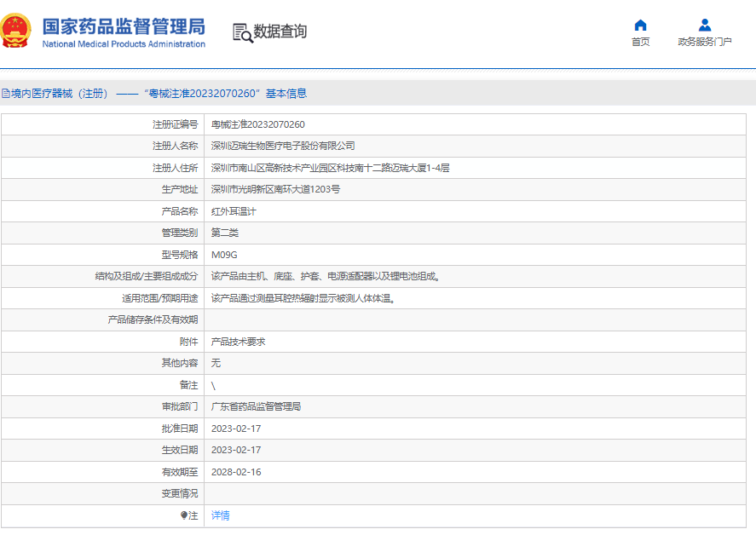Select the 首页 label

(640, 42)
